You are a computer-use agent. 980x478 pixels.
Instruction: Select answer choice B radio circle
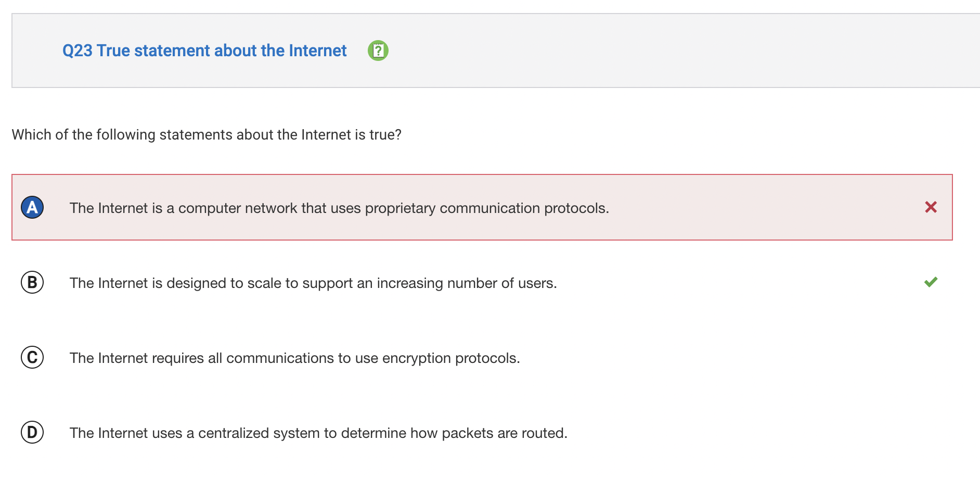pyautogui.click(x=32, y=282)
